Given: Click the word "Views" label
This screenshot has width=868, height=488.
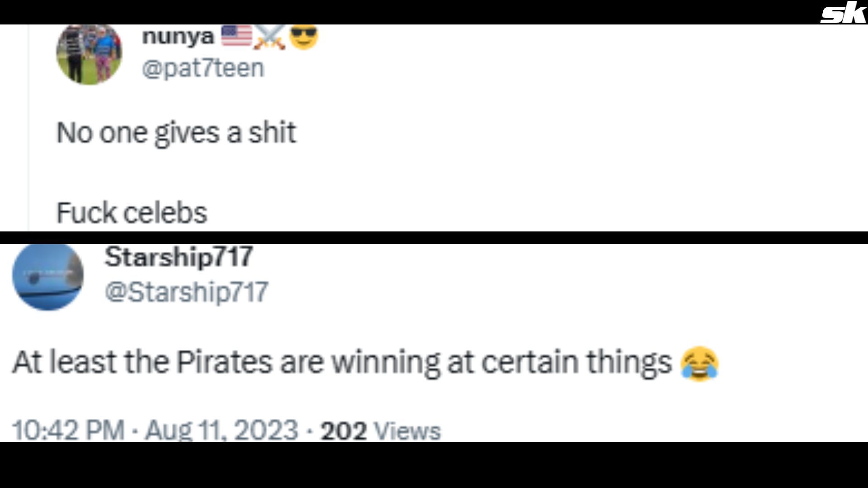Looking at the screenshot, I should coord(408,431).
